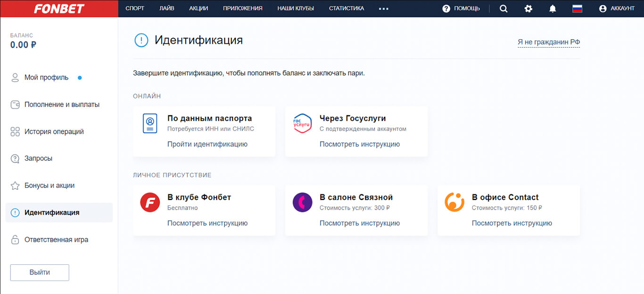Click the help question mark icon
Screen dimensions: 644x294
446,8
